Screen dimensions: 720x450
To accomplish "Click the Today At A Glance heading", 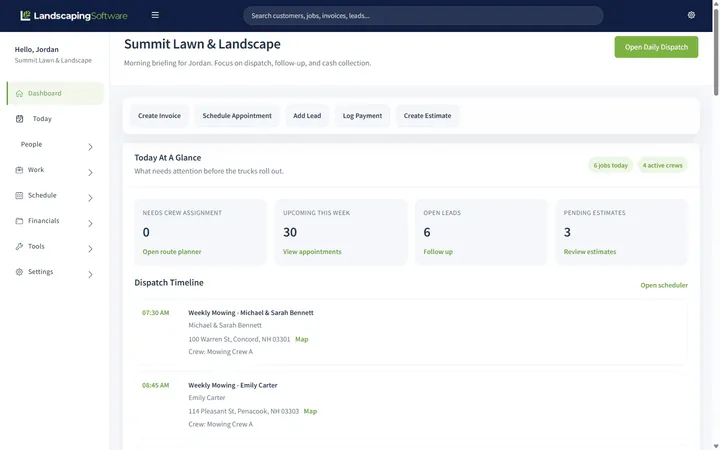I will (x=168, y=158).
